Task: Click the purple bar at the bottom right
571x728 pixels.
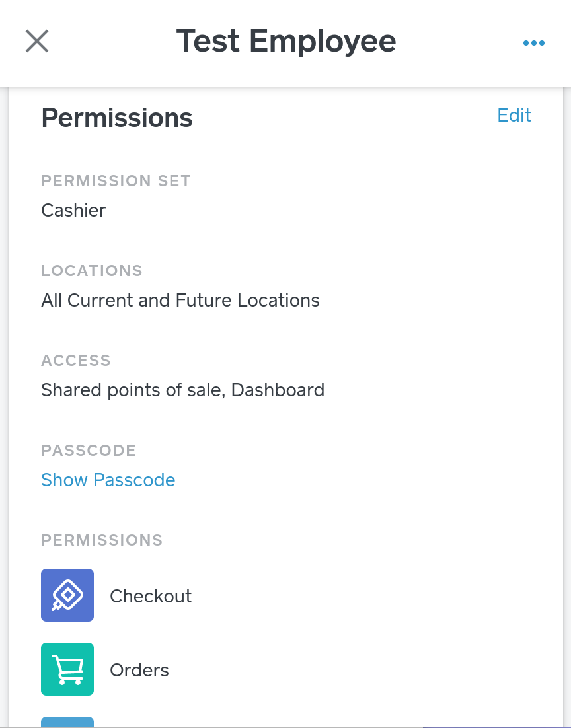Action: pos(492,726)
